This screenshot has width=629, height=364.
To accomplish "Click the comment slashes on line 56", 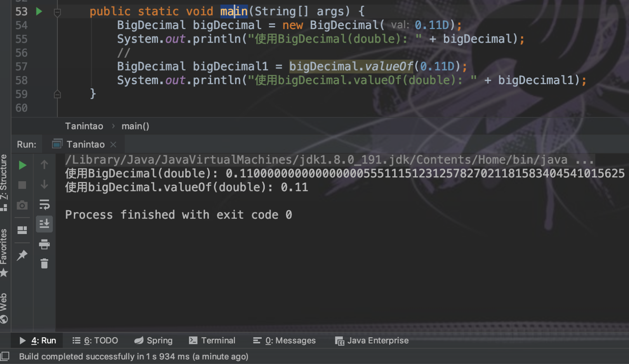I will click(123, 53).
